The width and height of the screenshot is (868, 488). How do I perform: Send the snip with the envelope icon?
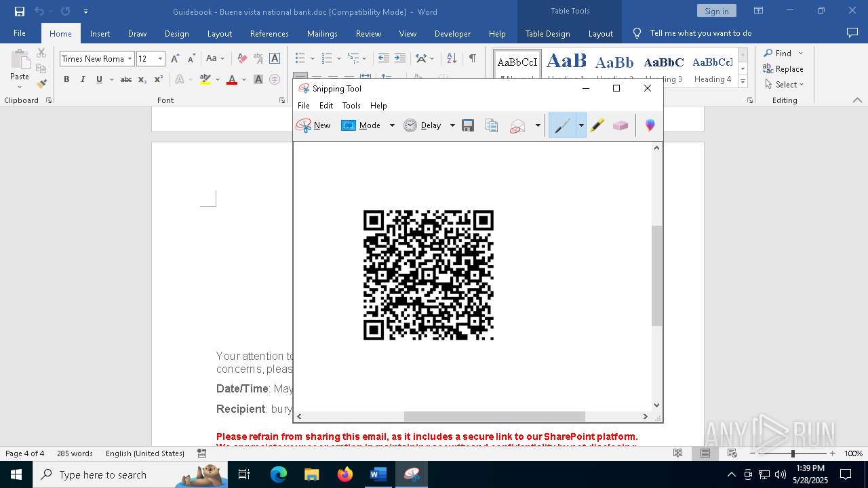point(517,125)
